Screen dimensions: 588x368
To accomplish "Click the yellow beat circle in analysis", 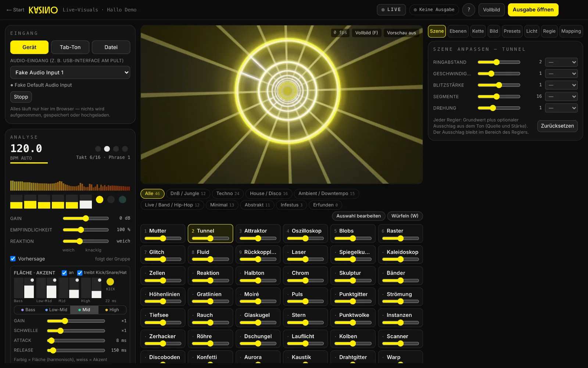I will pyautogui.click(x=100, y=199).
